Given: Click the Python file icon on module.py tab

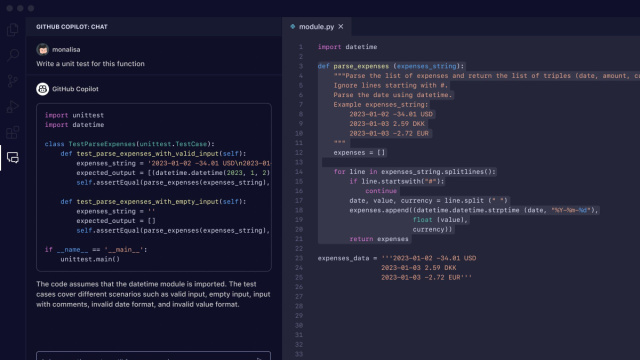Looking at the screenshot, I should (293, 27).
